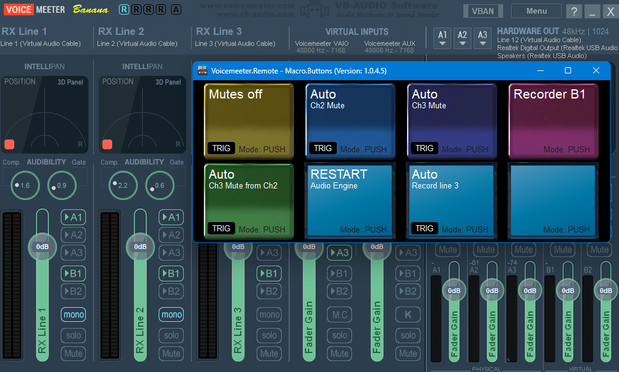The image size is (619, 372).
Task: Open the A2 hardware output dropdown
Action: point(462,38)
